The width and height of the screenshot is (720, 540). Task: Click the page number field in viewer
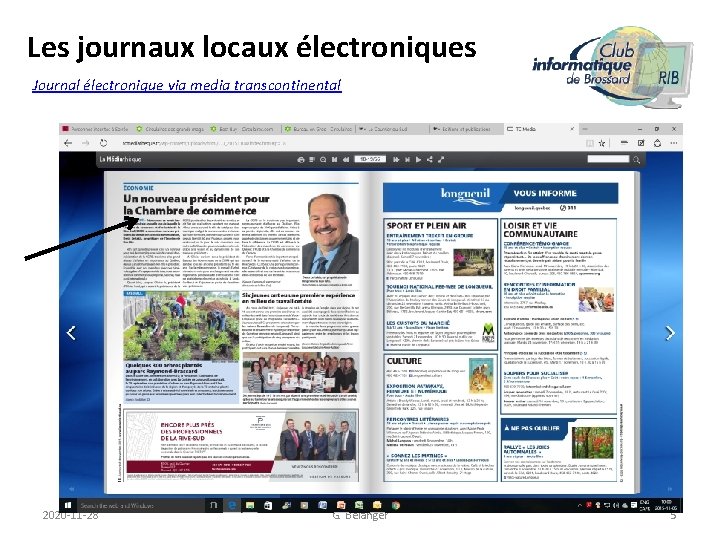coord(370,159)
